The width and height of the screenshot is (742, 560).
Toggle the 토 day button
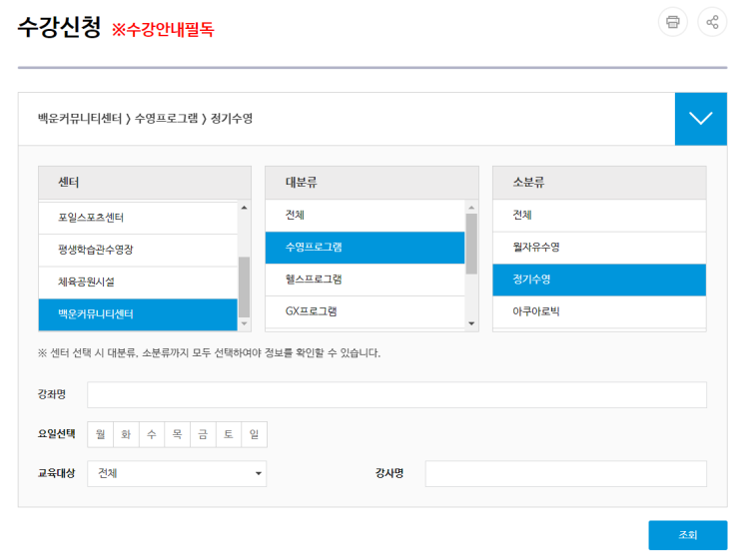point(228,434)
